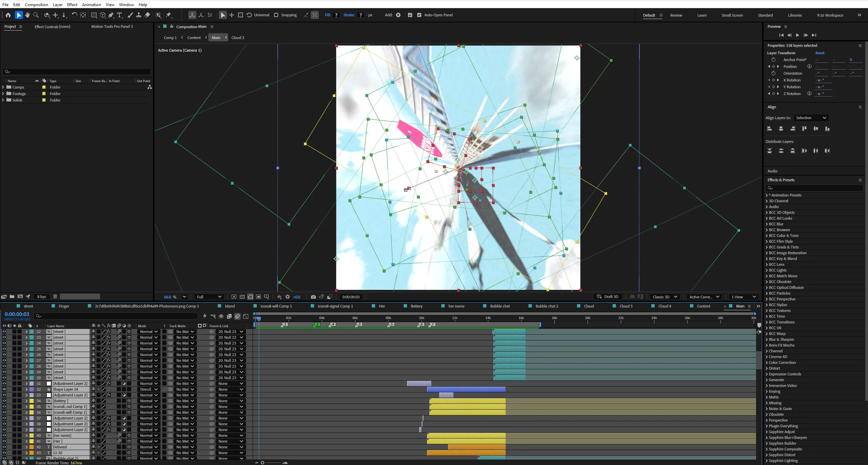Uncheck the Auto-Open Panel checkbox
The height and width of the screenshot is (465, 868).
pos(419,15)
